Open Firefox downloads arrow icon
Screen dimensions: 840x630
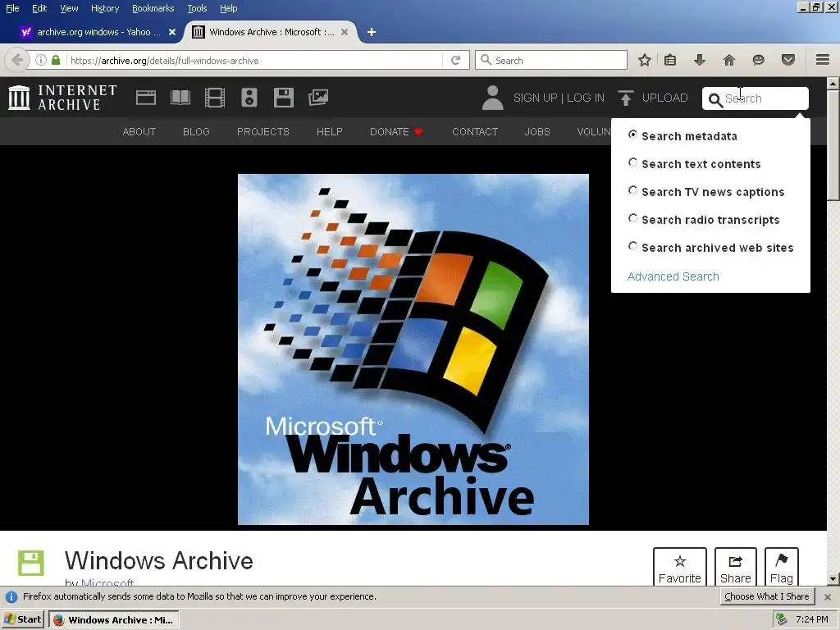700,60
